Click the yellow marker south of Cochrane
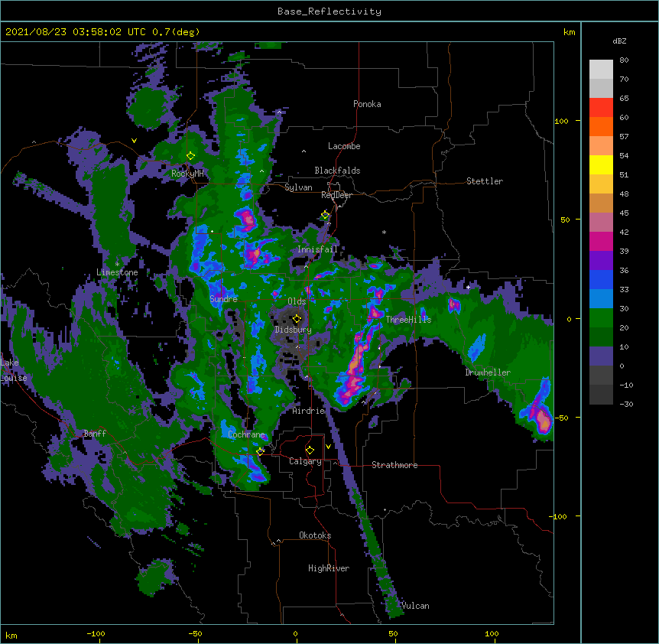 pyautogui.click(x=260, y=451)
